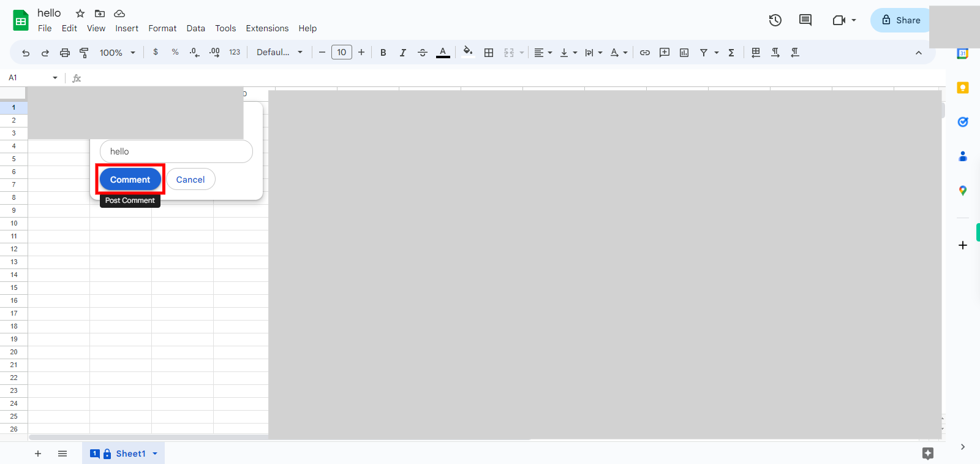Click the Insert comment toolbar icon
Screen dimensions: 980x464
[665, 53]
